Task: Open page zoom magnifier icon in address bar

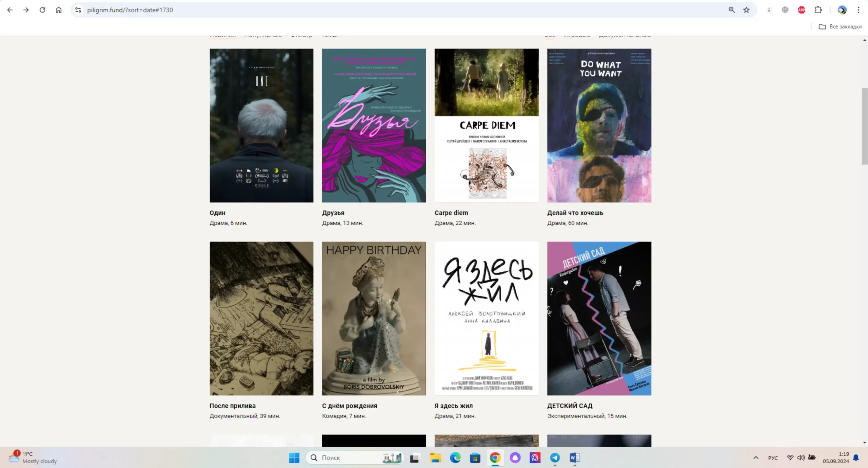Action: pyautogui.click(x=731, y=10)
